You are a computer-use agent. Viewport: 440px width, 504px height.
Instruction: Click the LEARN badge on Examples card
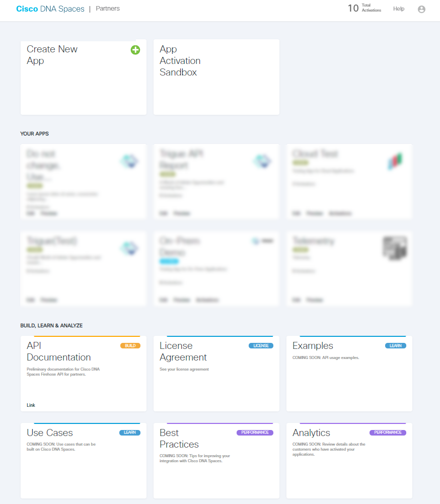tap(396, 345)
